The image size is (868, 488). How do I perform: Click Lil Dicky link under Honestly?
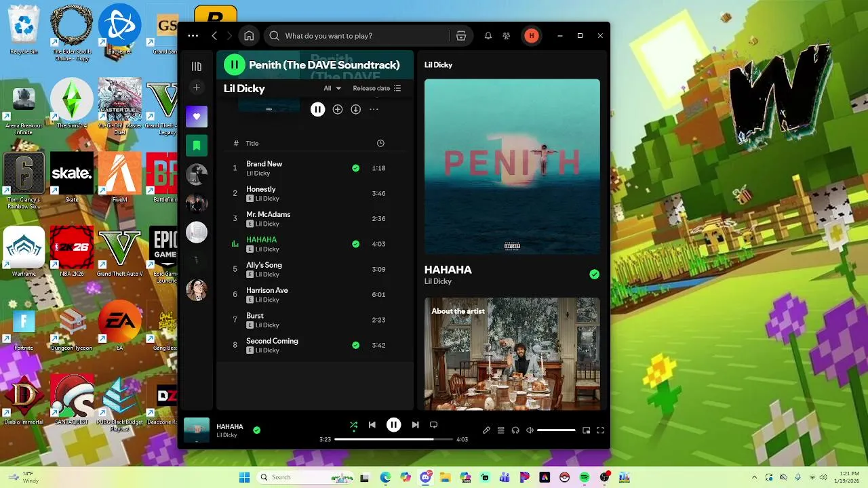(267, 199)
